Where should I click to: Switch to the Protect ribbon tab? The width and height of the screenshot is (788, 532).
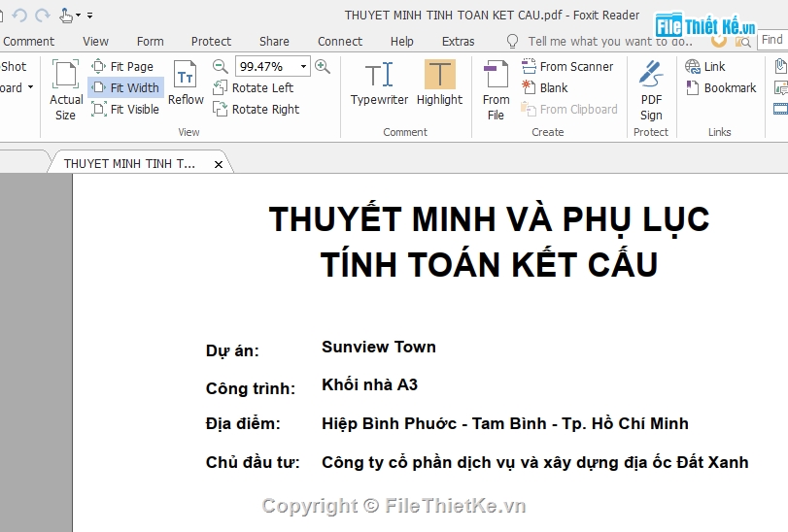(211, 41)
